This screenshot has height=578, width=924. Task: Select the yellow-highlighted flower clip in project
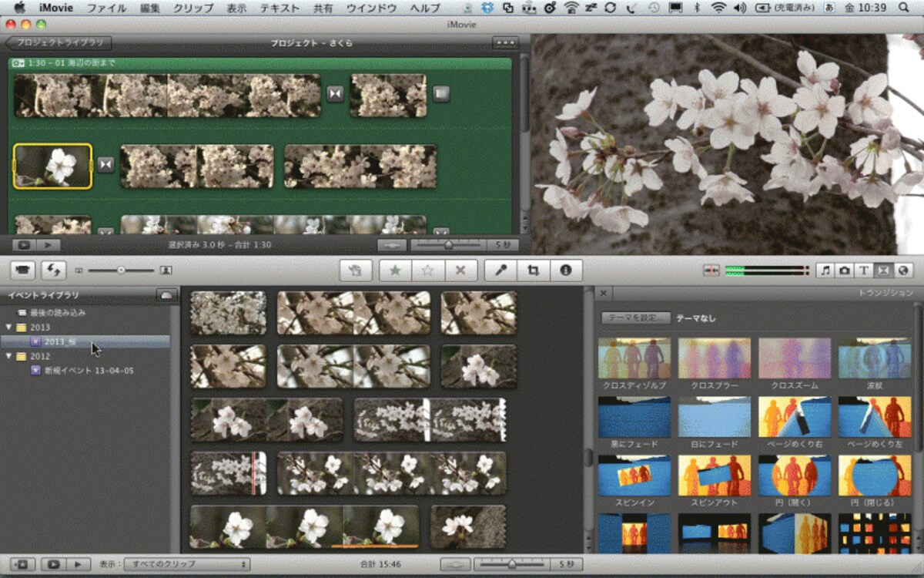coord(52,166)
